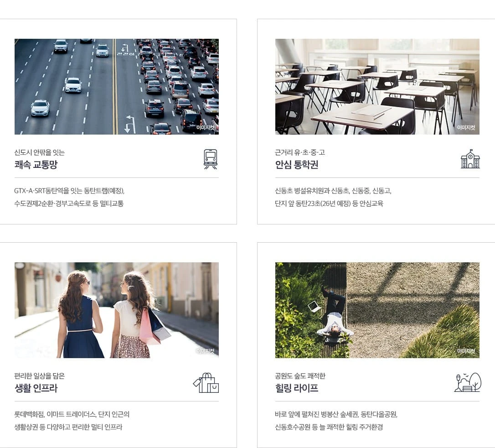The image size is (495, 448).
Task: Click the shopping bags icon beside 생활 인프라
Action: tap(206, 383)
